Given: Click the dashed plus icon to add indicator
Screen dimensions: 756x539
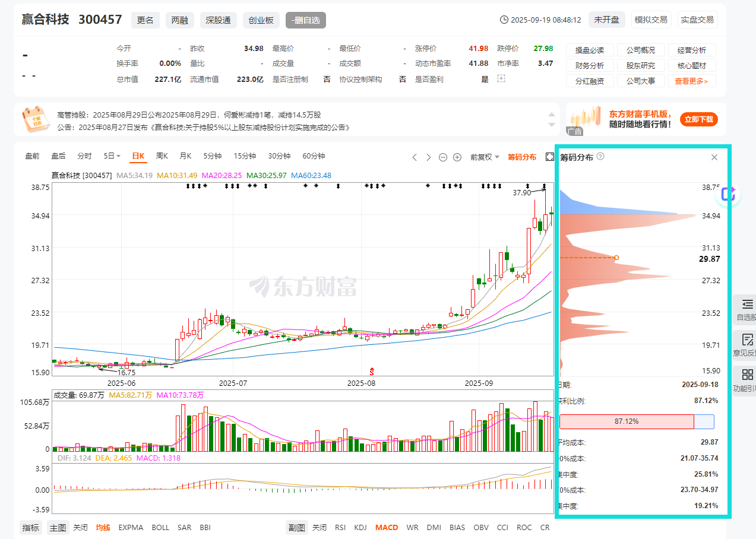Looking at the screenshot, I should (x=501, y=78).
